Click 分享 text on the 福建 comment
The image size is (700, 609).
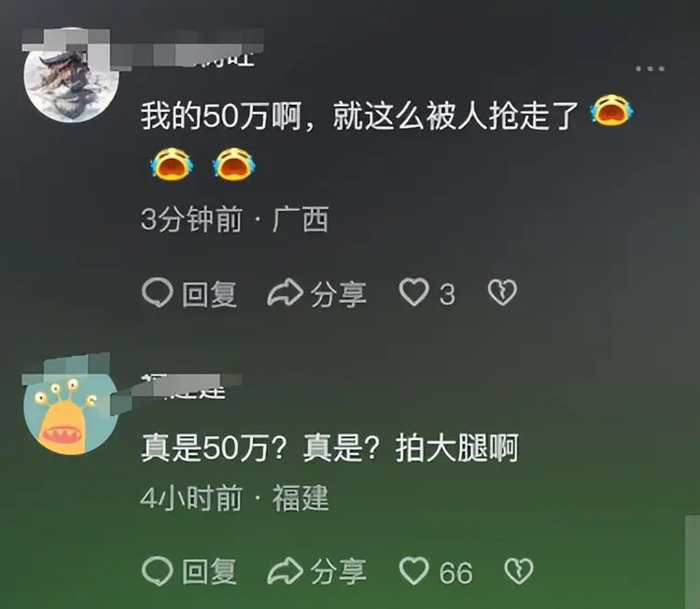point(339,572)
